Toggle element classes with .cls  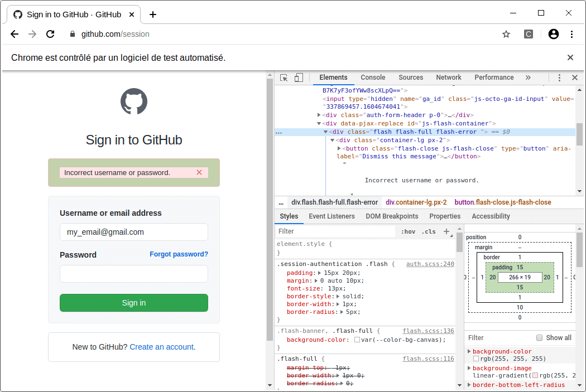coord(429,231)
